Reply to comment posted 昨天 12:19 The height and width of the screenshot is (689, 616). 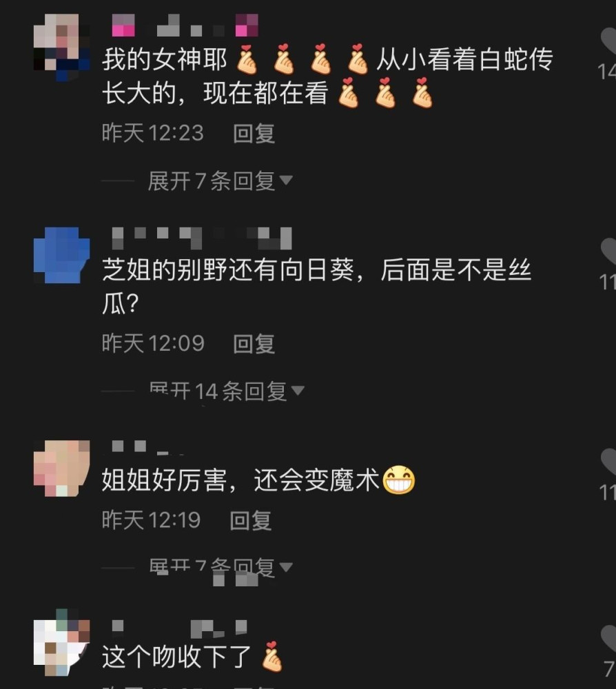point(250,520)
